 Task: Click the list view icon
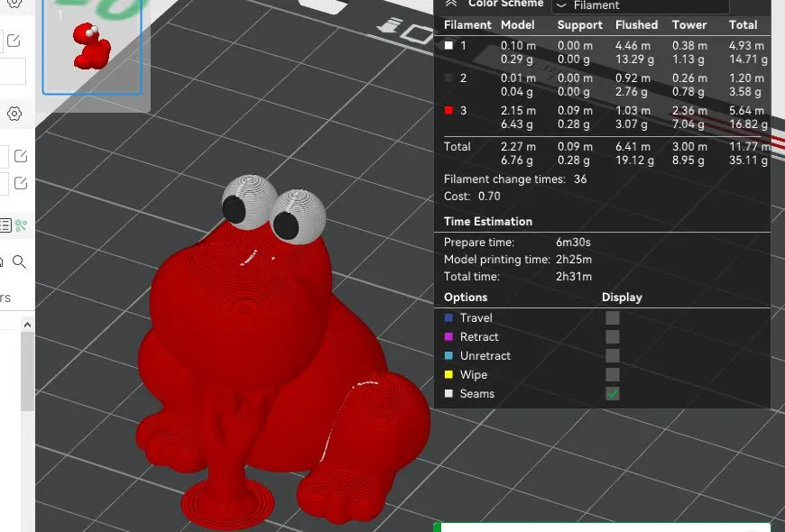[5, 225]
